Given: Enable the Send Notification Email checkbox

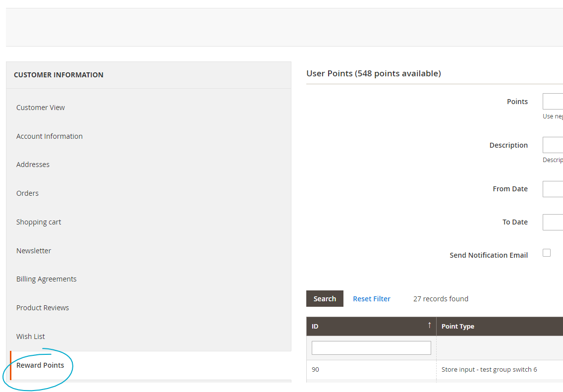Looking at the screenshot, I should [547, 253].
